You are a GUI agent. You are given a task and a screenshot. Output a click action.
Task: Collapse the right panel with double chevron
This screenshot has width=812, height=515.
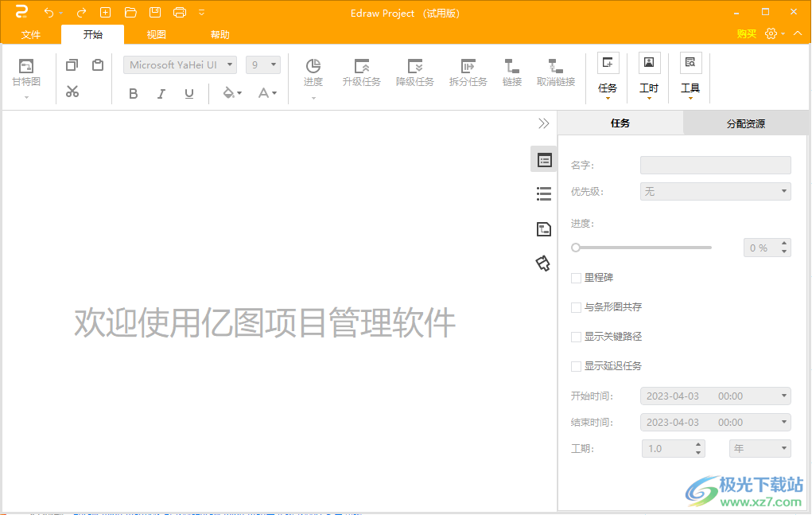pos(543,123)
